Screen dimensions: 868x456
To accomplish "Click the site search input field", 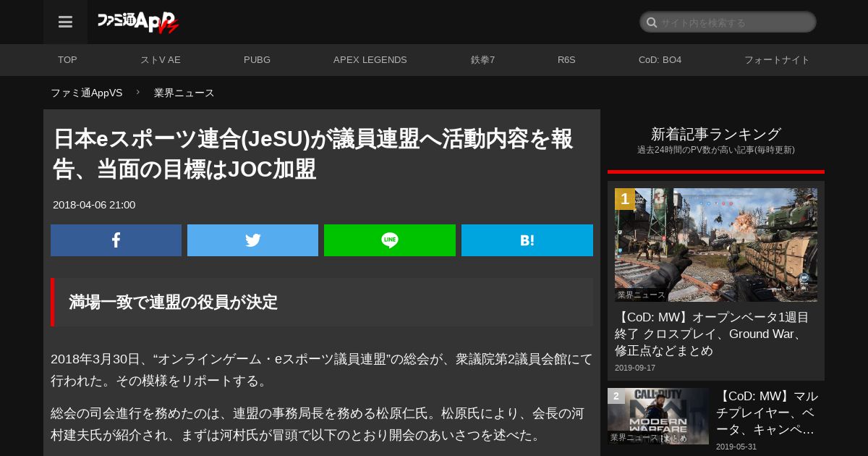I will [x=728, y=22].
